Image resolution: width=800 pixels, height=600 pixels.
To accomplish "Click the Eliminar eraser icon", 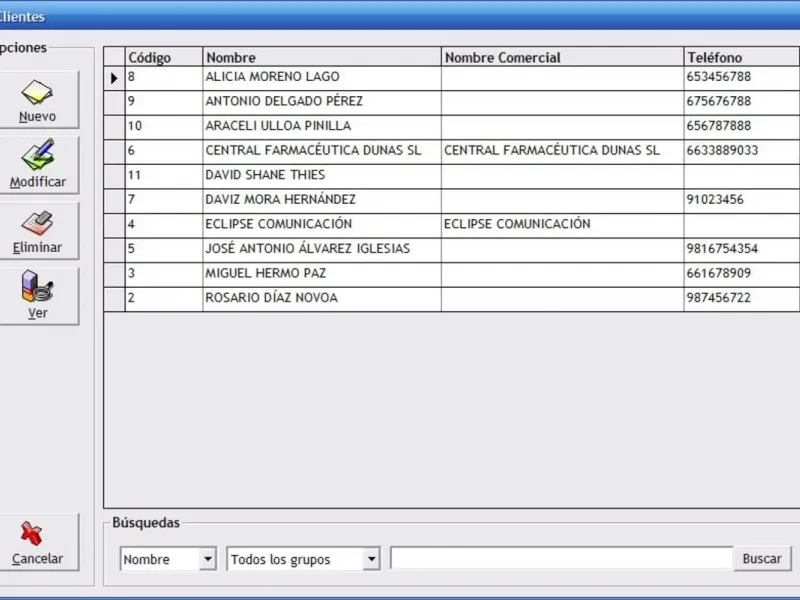I will [37, 222].
